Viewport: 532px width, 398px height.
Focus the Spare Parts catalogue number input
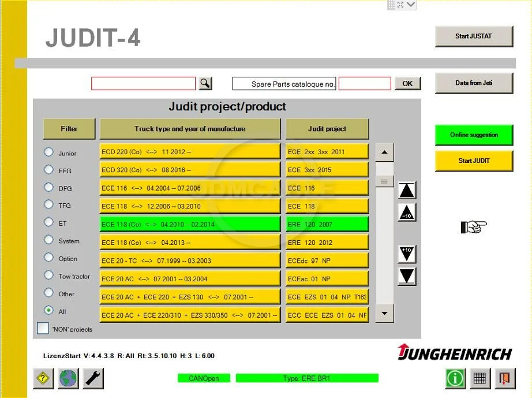click(x=365, y=84)
